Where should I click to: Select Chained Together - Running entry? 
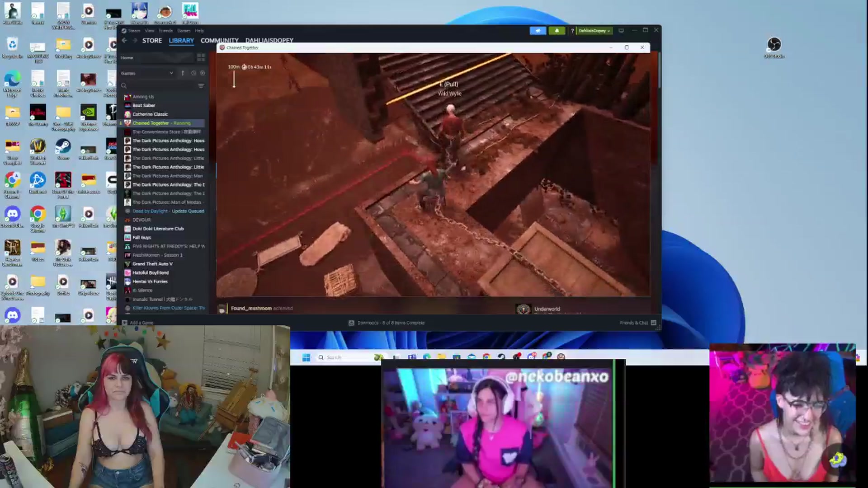(161, 123)
